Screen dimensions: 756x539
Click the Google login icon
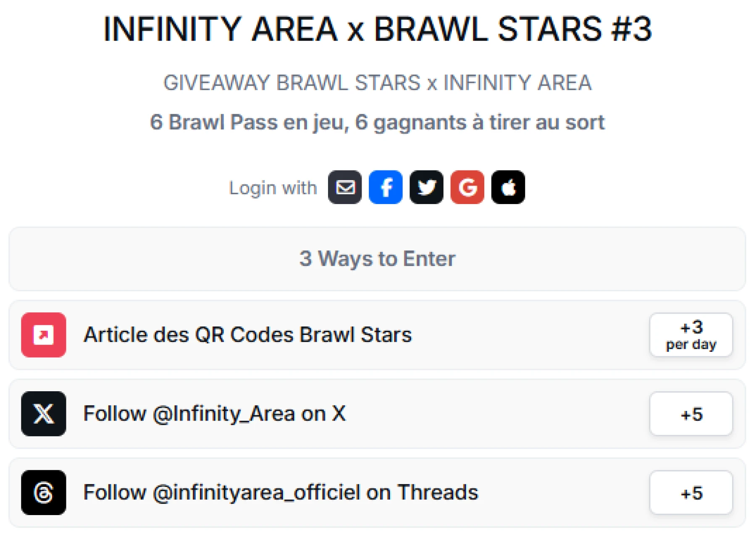coord(467,187)
